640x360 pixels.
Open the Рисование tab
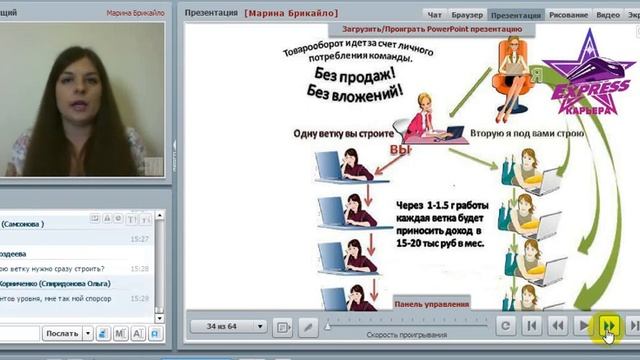(569, 15)
